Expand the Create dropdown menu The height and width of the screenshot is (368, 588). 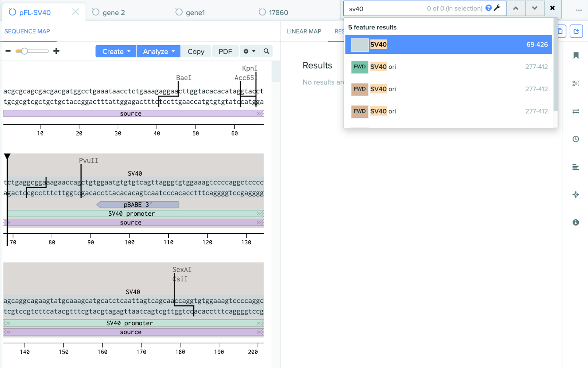(x=116, y=52)
